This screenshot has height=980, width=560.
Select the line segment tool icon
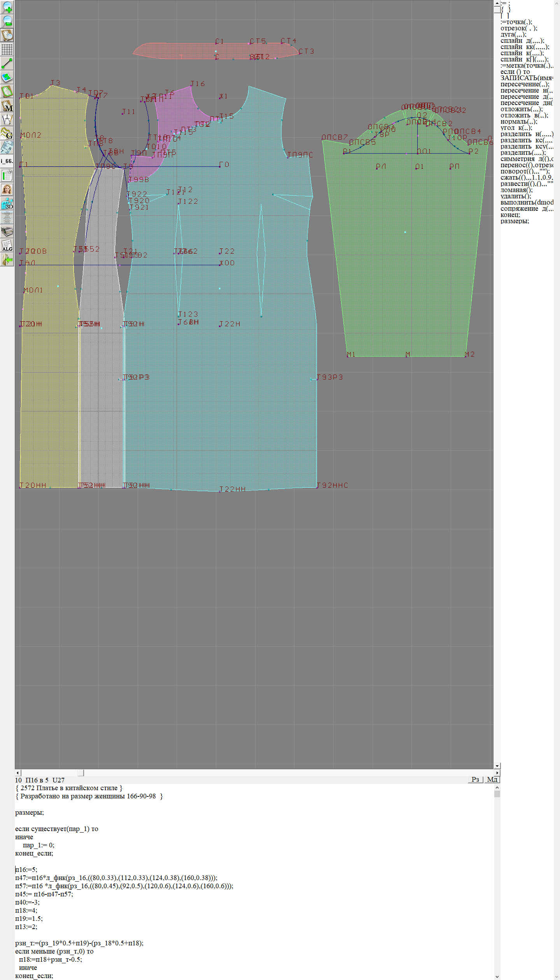tap(7, 63)
